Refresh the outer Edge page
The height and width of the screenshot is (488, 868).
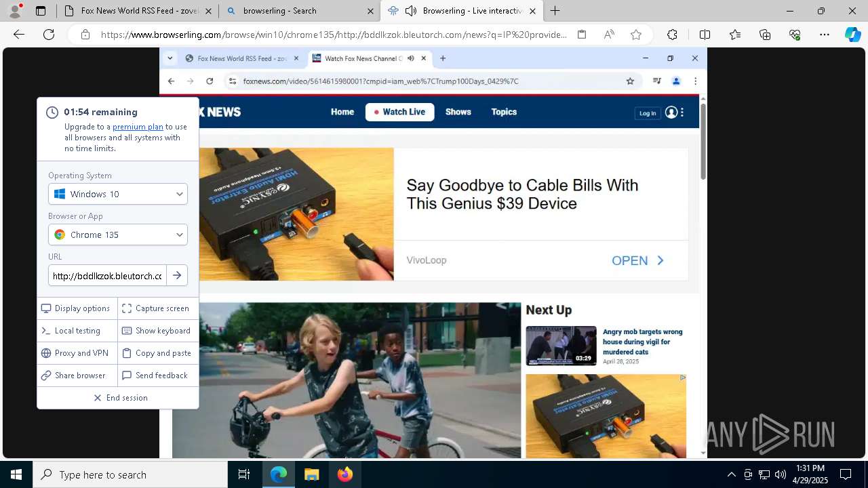click(x=49, y=35)
